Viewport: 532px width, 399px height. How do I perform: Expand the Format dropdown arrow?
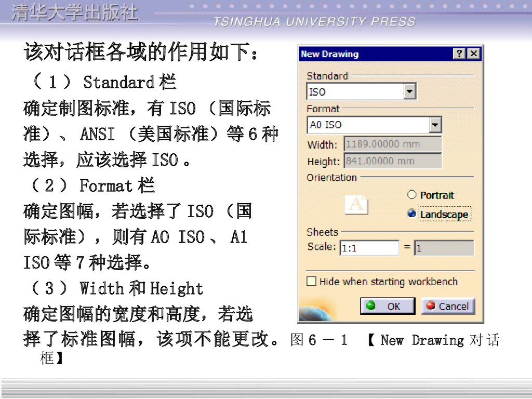(x=435, y=125)
